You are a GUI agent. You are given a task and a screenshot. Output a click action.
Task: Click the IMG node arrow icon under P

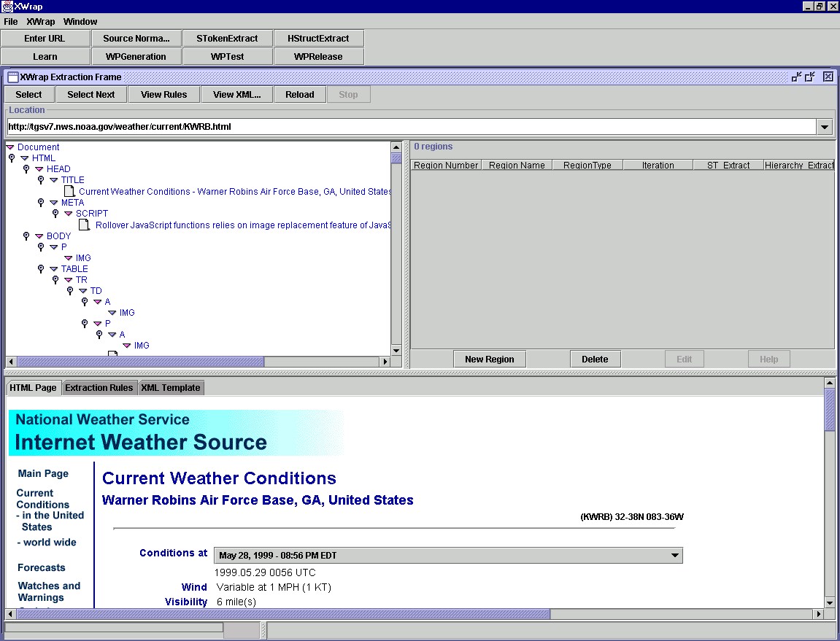click(x=68, y=258)
